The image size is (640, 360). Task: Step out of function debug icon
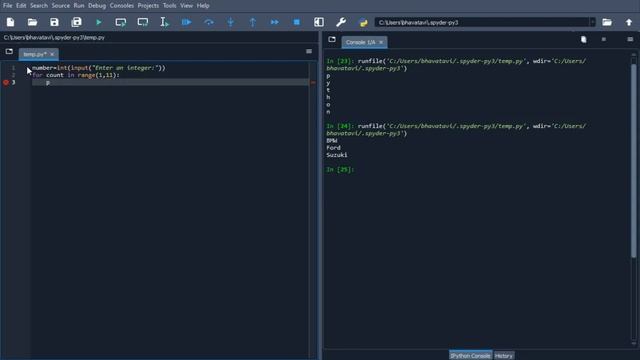pos(253,22)
